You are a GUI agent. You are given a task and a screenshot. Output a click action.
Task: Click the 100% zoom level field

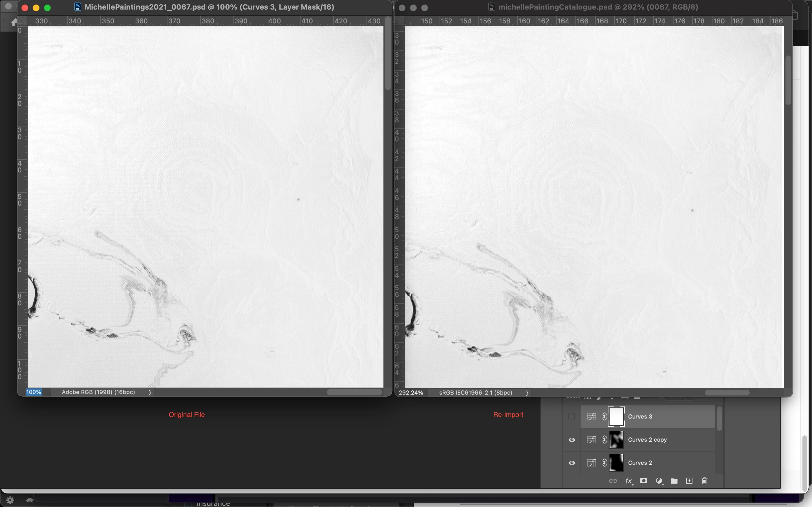click(x=34, y=392)
